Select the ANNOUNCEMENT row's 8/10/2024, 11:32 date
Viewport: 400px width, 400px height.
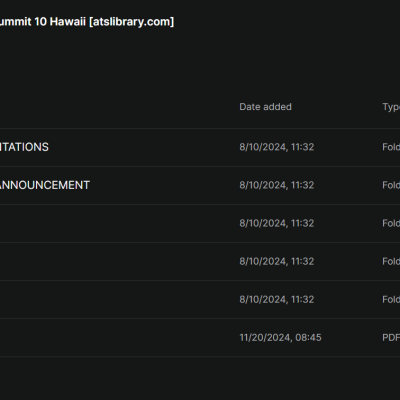(x=277, y=185)
